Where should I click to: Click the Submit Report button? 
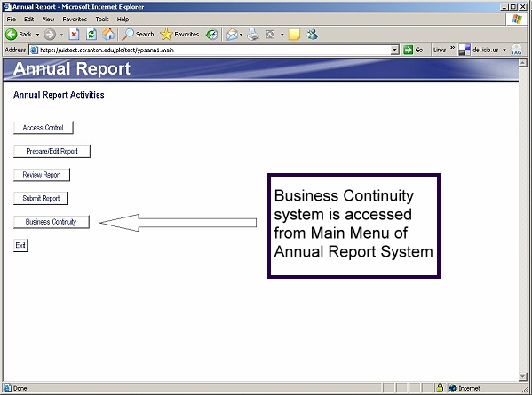click(41, 198)
